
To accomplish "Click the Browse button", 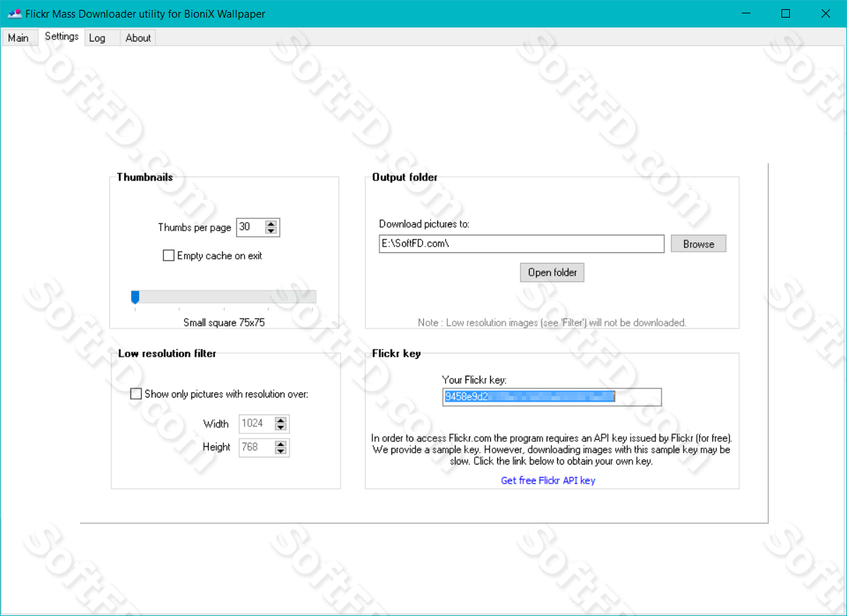I will 698,244.
